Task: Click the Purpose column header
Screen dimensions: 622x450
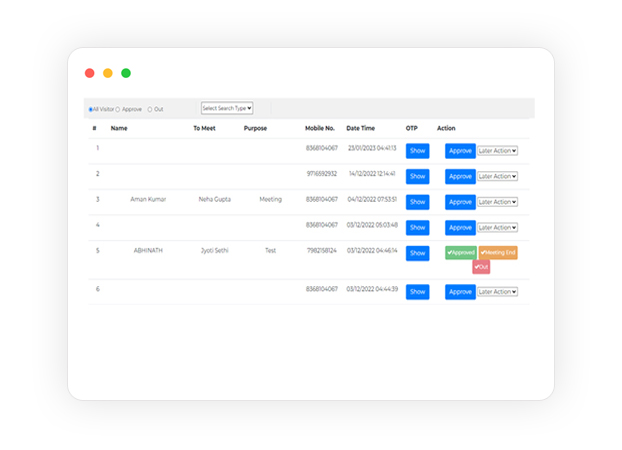Action: coord(255,128)
